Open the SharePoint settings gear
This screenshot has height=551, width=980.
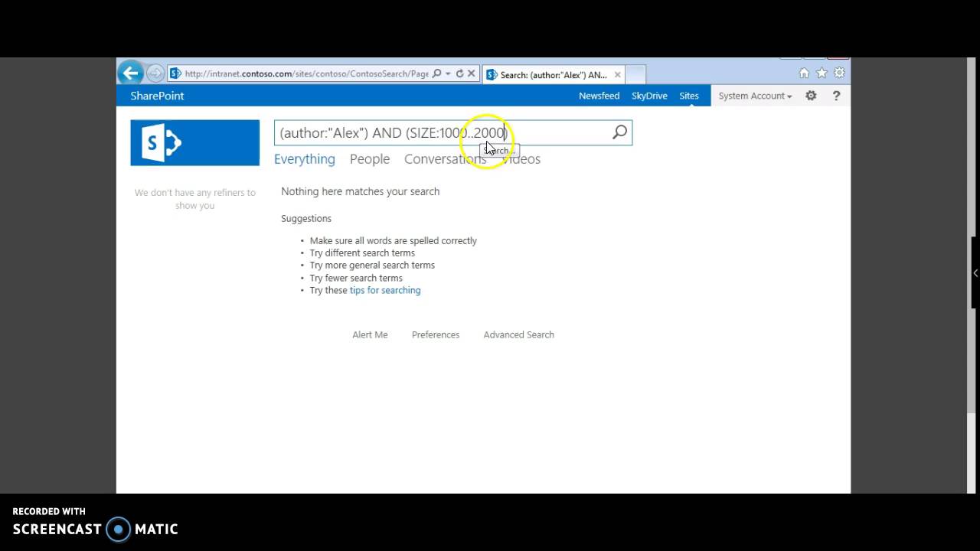coord(811,96)
